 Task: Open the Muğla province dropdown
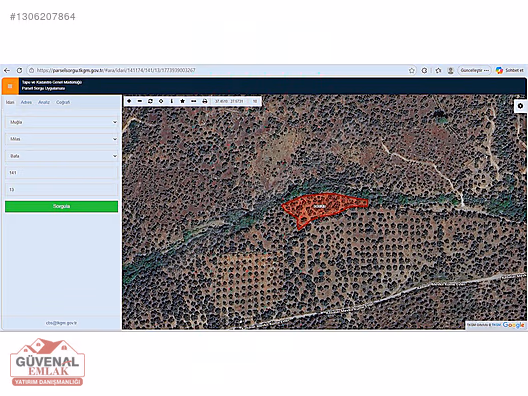[62, 122]
